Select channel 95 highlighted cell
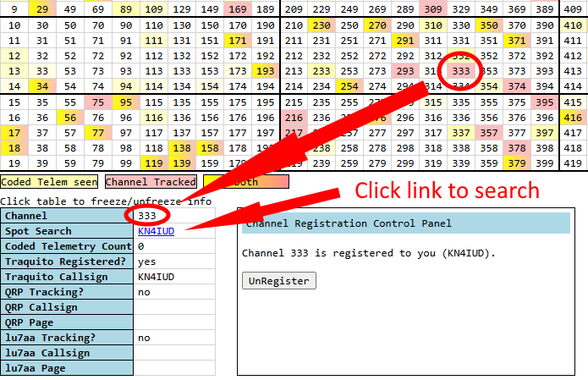The image size is (588, 380). pyautogui.click(x=127, y=102)
